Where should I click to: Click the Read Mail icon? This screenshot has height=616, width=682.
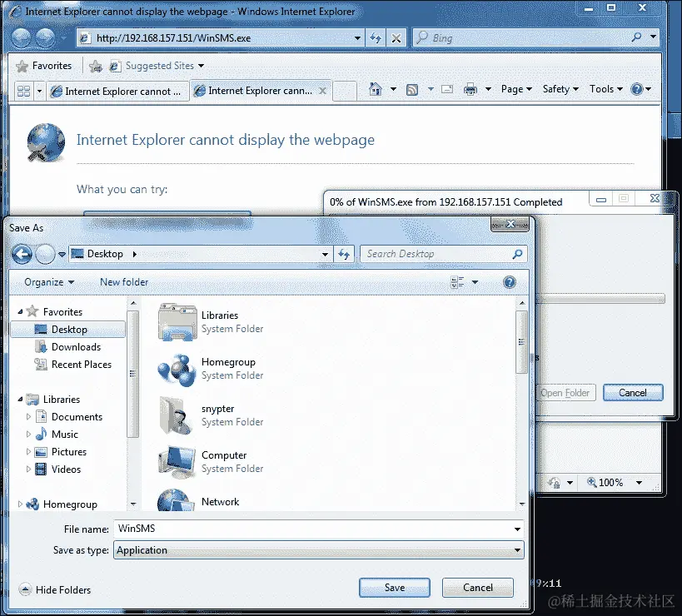click(447, 89)
